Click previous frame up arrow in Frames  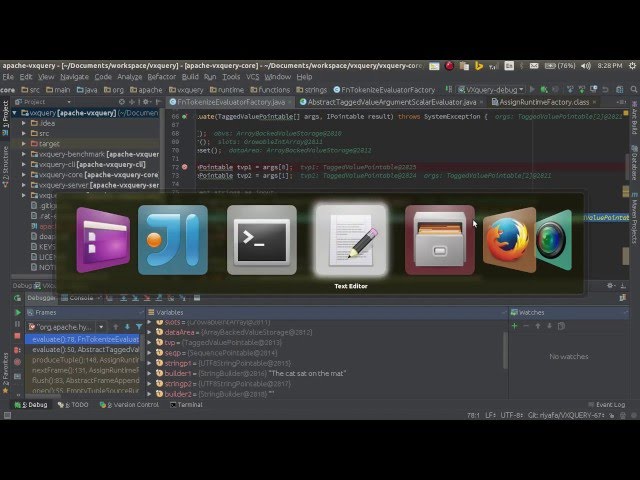(116, 327)
